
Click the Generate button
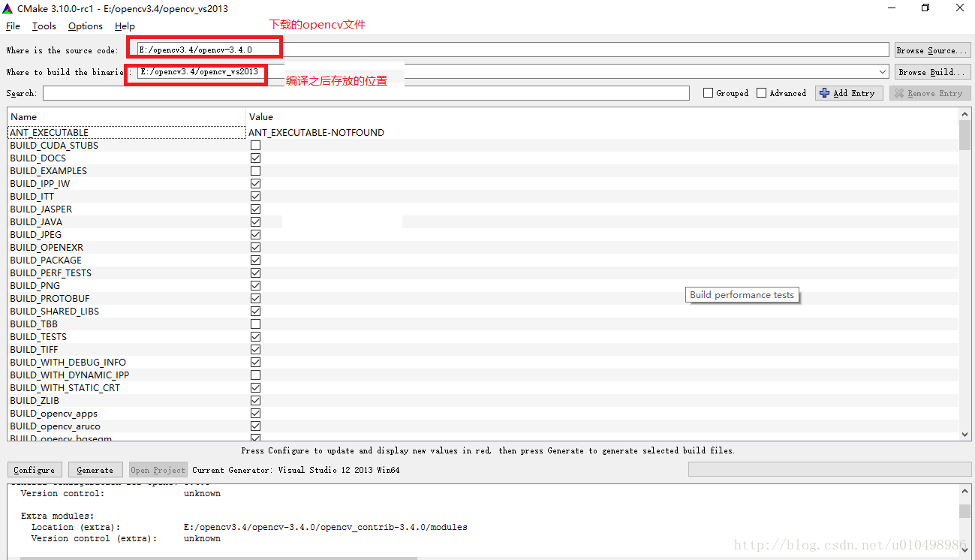(x=95, y=470)
